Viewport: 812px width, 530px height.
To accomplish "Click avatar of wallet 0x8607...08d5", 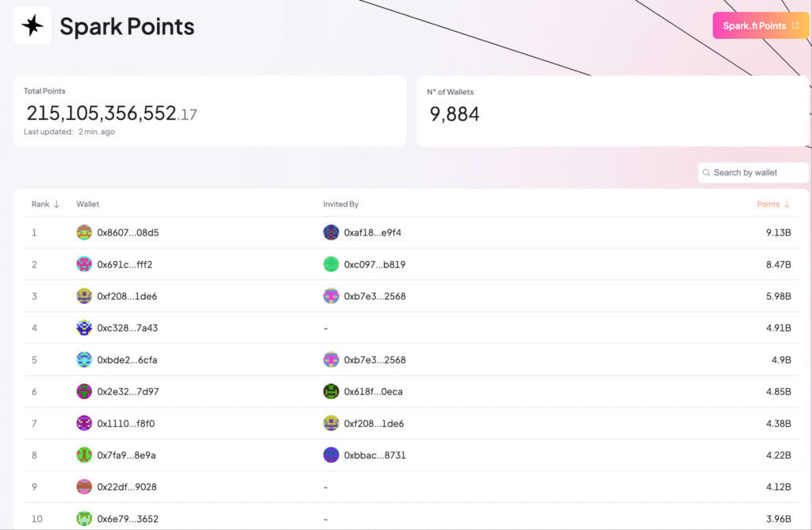I will pos(84,232).
